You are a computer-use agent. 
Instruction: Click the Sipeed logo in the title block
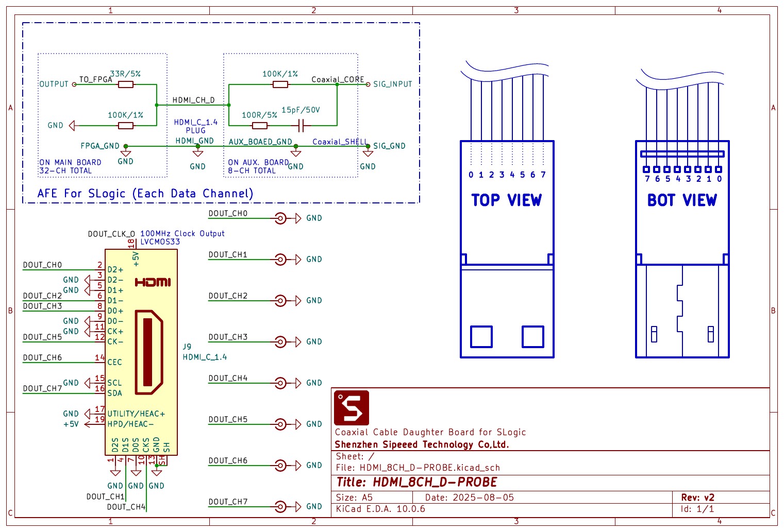tap(352, 408)
